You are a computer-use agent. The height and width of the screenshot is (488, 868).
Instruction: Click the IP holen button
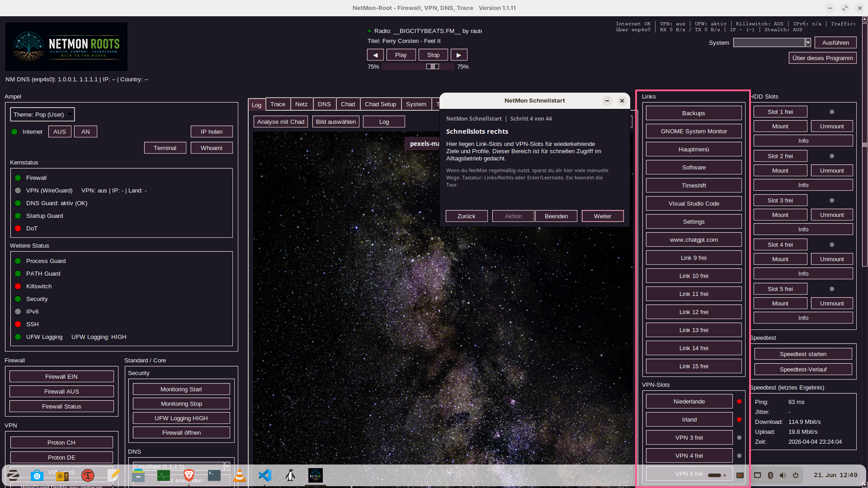[212, 132]
